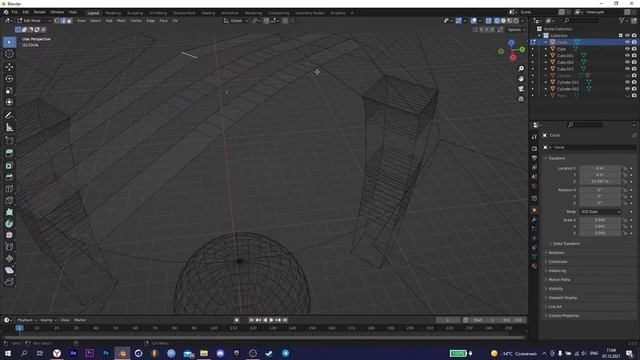Click the pan view hand icon

(521, 79)
